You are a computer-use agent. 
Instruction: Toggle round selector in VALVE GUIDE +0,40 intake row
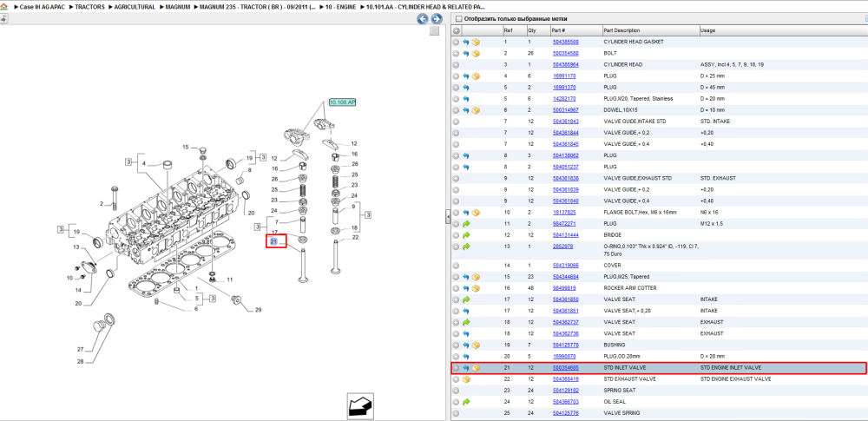point(457,144)
